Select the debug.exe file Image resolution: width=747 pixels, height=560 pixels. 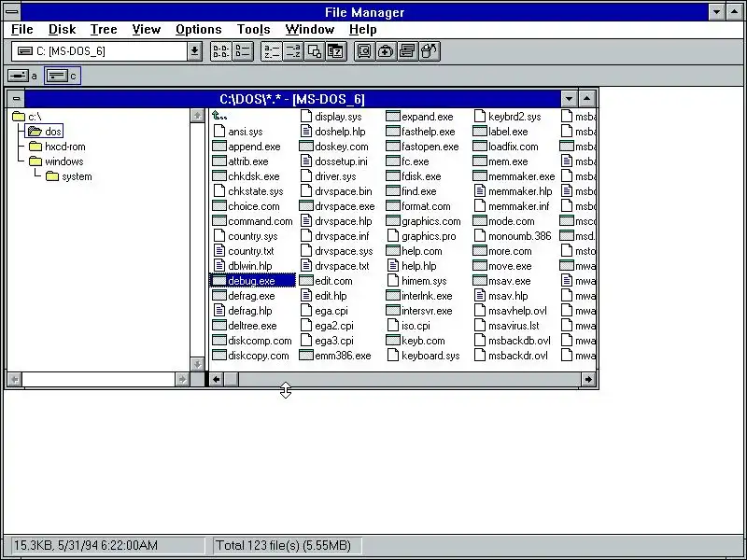(251, 281)
